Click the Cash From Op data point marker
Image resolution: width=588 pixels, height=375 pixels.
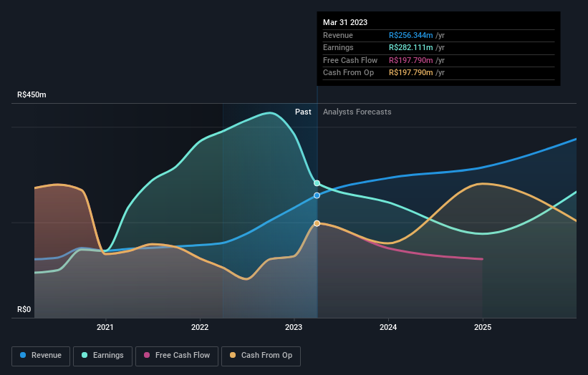317,223
